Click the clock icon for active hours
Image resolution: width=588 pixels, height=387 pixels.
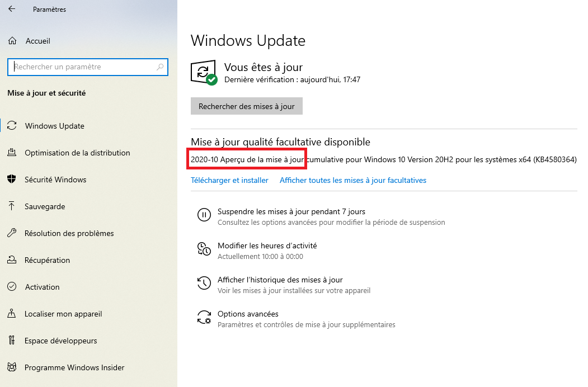(204, 249)
